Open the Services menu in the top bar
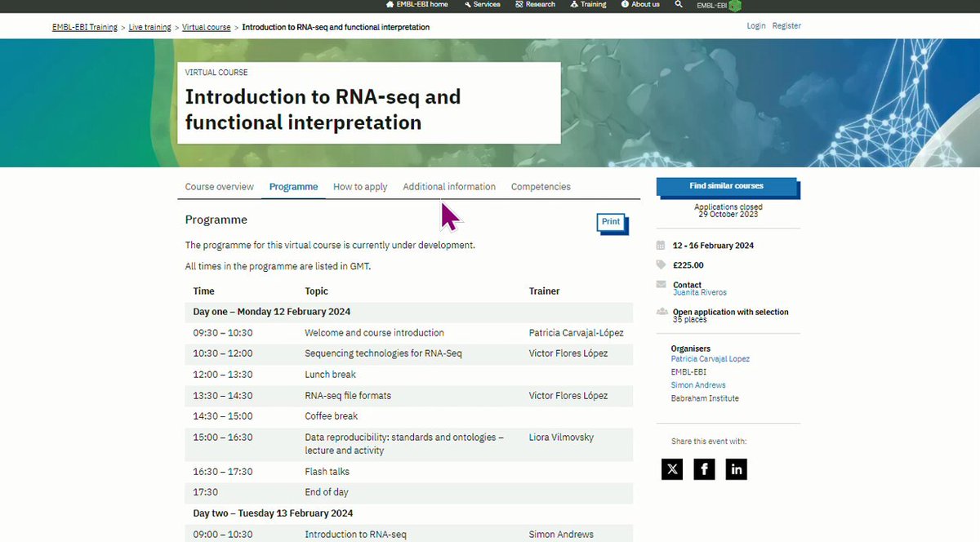980x542 pixels. click(x=482, y=4)
